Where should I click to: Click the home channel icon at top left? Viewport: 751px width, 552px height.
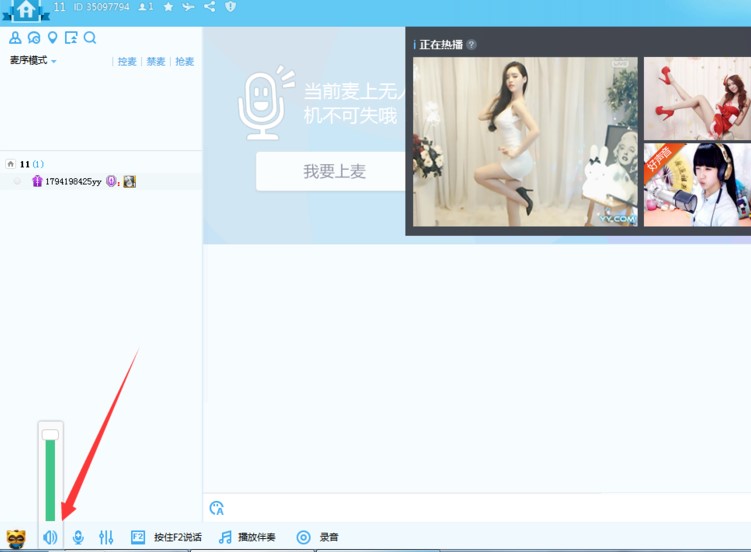click(x=26, y=10)
